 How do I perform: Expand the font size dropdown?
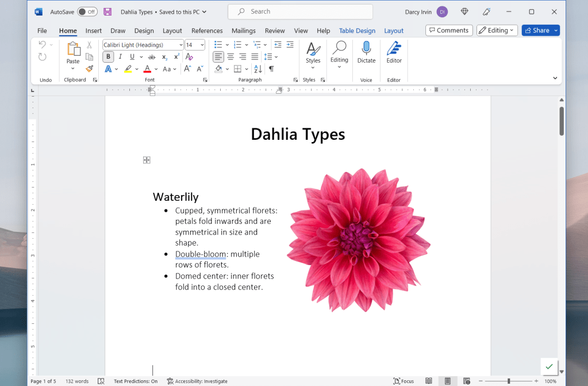202,45
